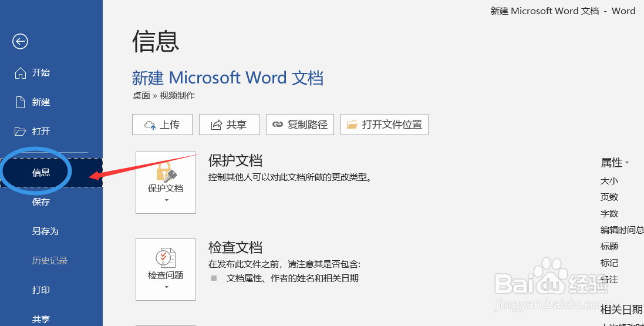The height and width of the screenshot is (326, 644).
Task: Open 共享 in the sidebar
Action: click(x=51, y=317)
